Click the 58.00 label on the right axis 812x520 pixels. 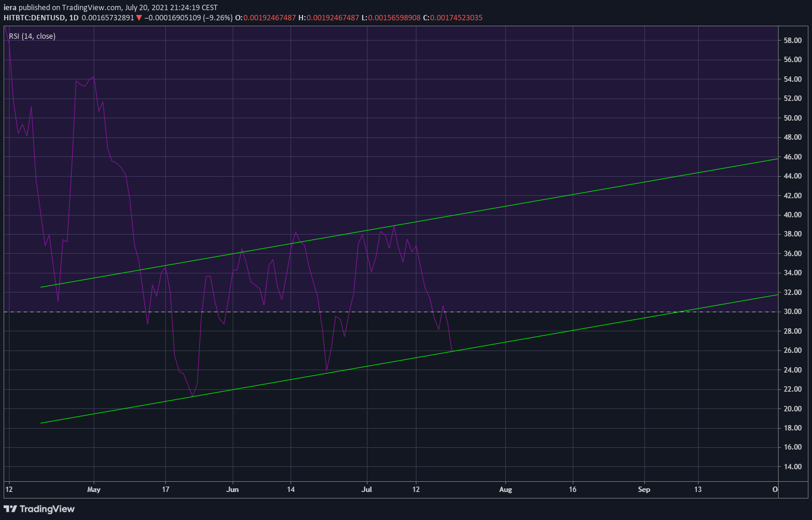coord(792,41)
